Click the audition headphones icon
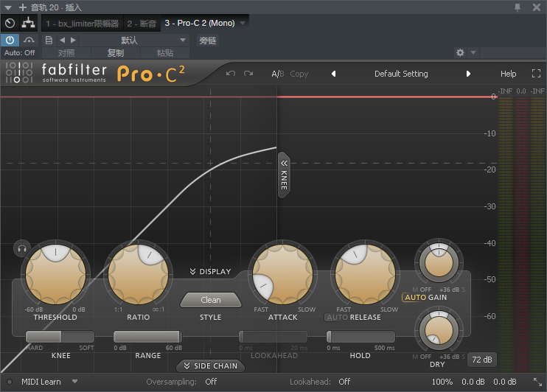The image size is (547, 392). [22, 248]
